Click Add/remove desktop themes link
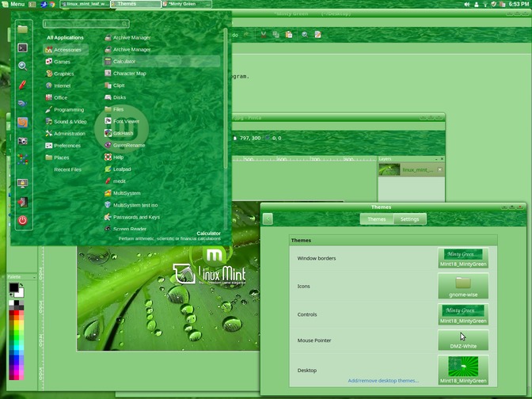The width and height of the screenshot is (532, 399). tap(383, 381)
